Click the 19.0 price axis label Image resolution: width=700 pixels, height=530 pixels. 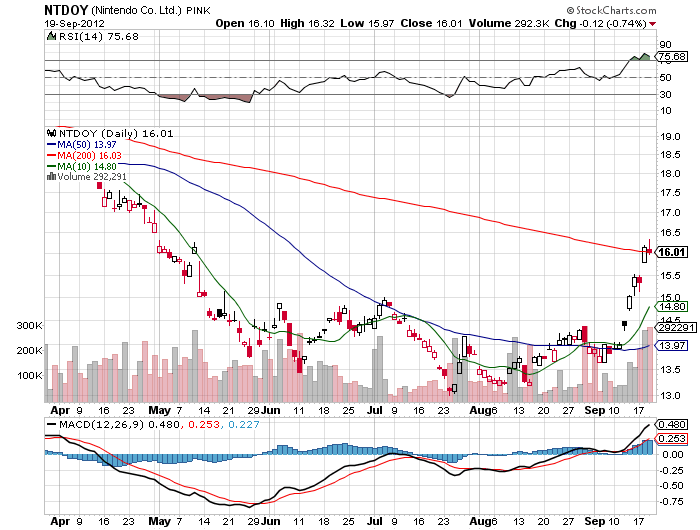670,136
